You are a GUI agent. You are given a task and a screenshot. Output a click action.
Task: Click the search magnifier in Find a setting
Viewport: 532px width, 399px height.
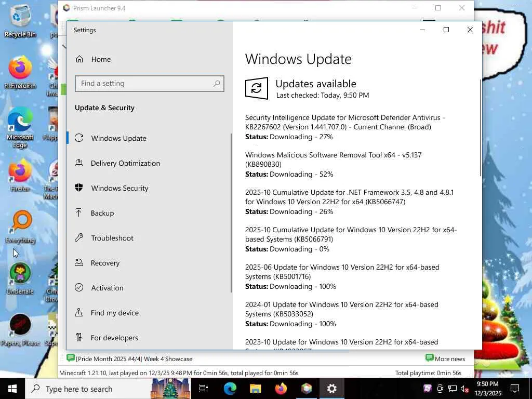tap(217, 83)
